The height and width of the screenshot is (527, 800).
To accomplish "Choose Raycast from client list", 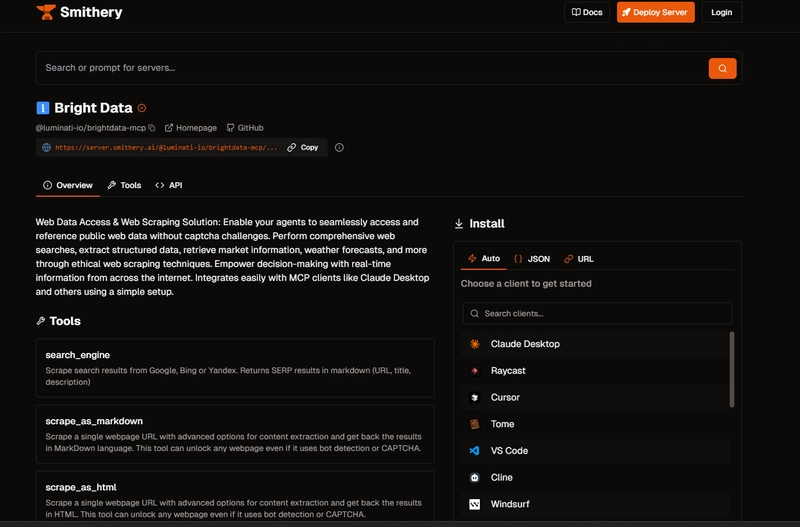I will [595, 371].
